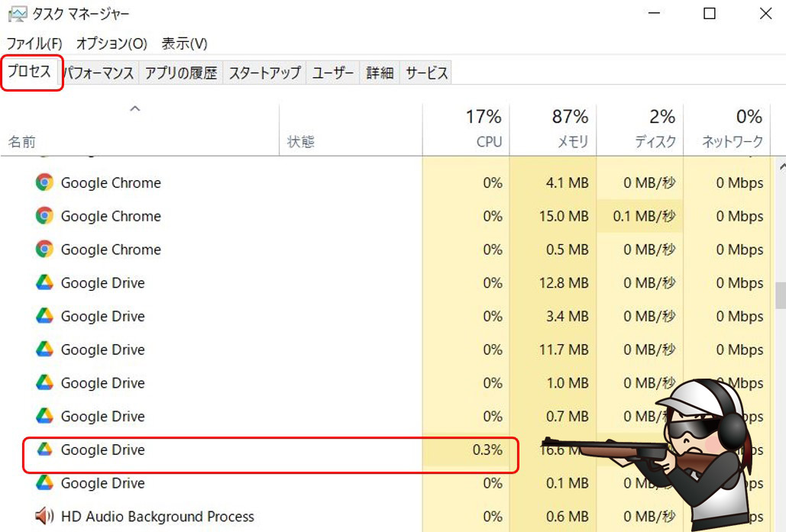
Task: Maximize the Task Manager window
Action: coord(710,14)
